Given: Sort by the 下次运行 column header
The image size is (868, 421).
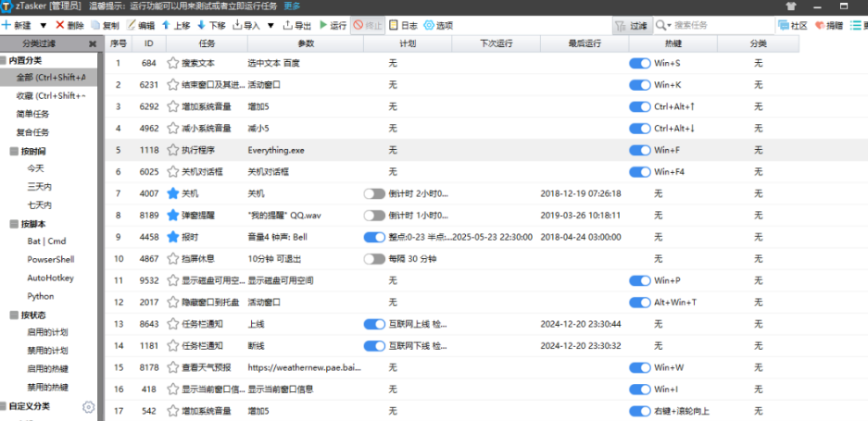Looking at the screenshot, I should pyautogui.click(x=496, y=43).
